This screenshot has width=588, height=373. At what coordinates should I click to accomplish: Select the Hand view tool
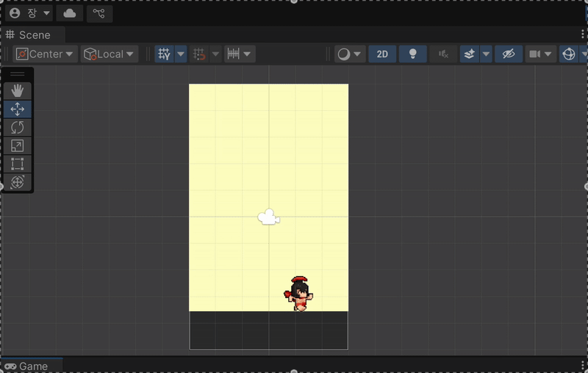pos(17,90)
